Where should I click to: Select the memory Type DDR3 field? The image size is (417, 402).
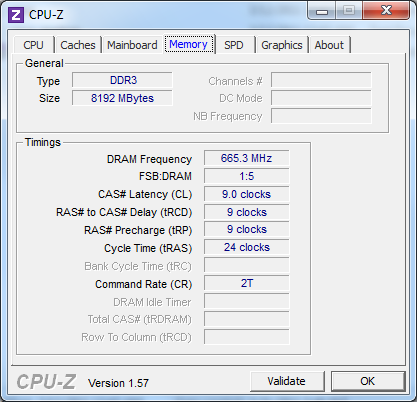[x=122, y=80]
